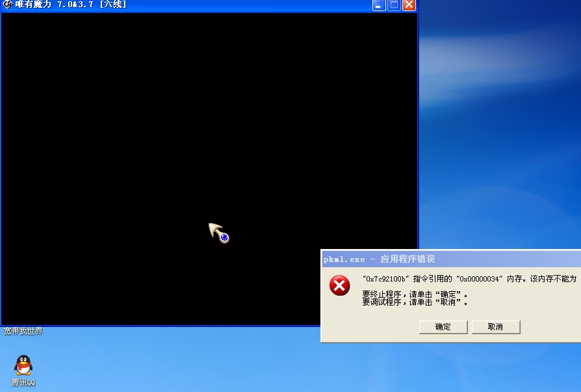Maximize the 唯有魔力 game window

click(x=393, y=5)
